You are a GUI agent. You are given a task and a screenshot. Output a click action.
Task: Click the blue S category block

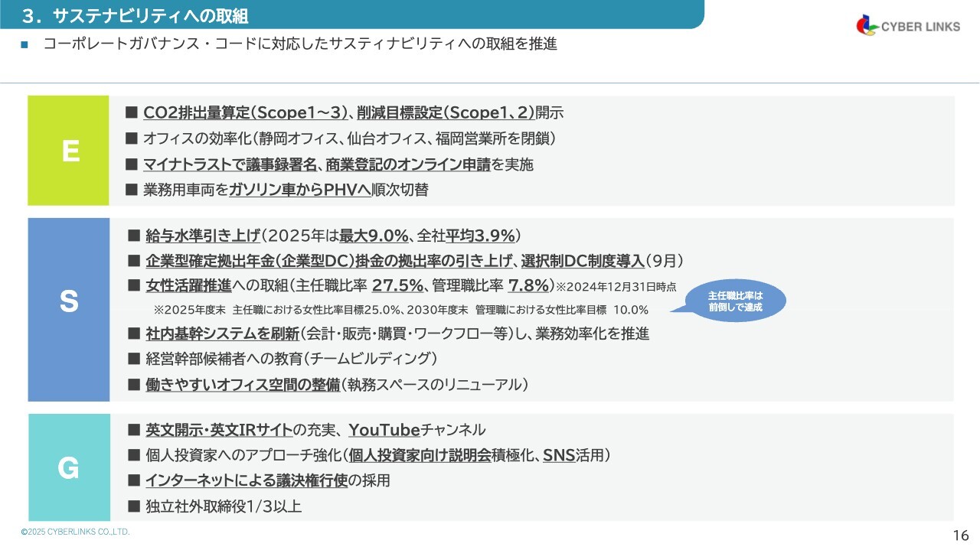coord(69,309)
